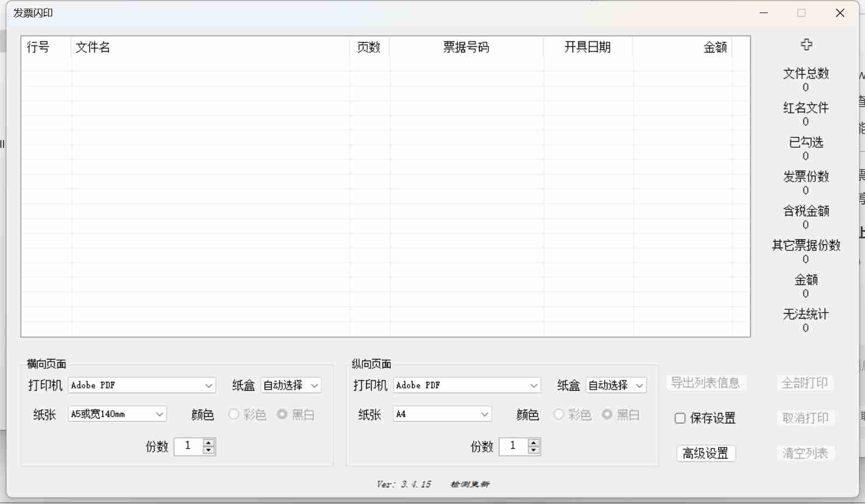This screenshot has width=865, height=504.
Task: Increase portrait page copies with up arrow
Action: pos(534,442)
